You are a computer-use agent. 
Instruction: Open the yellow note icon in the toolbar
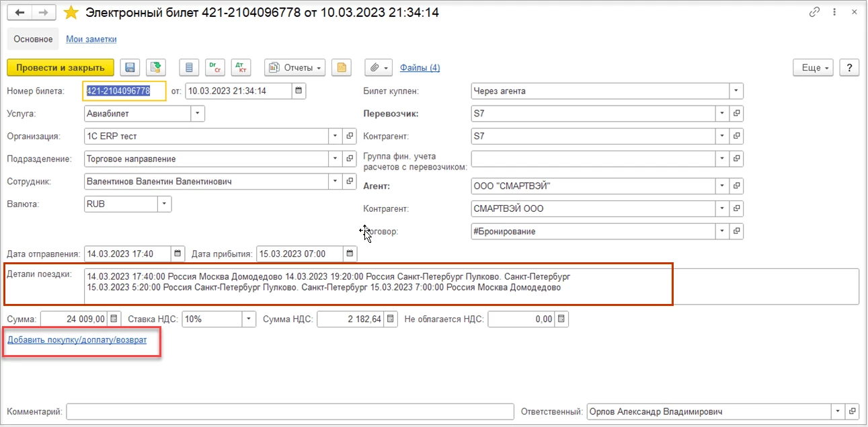(342, 67)
